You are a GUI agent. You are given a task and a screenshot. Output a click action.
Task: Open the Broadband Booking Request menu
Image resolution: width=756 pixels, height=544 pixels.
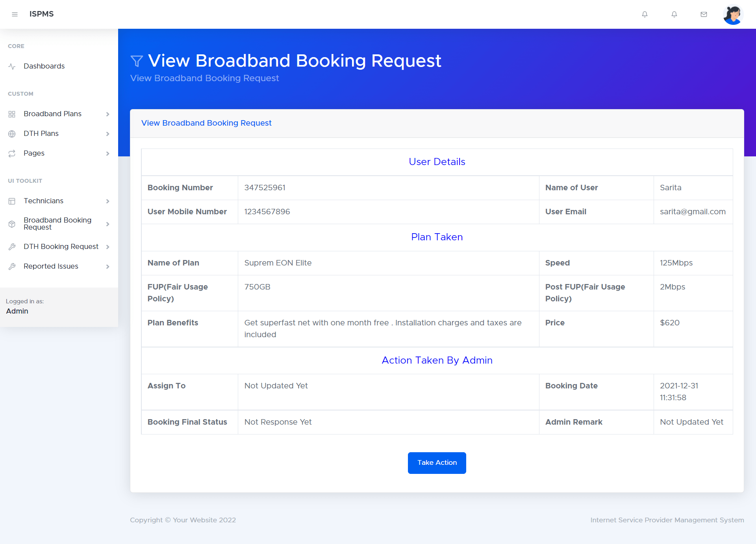click(x=57, y=224)
